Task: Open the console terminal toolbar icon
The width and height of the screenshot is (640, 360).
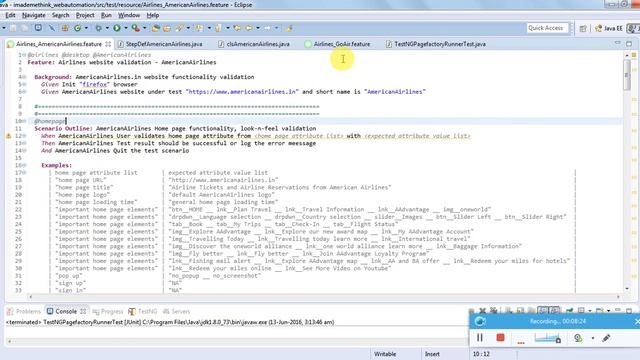Action: point(38,28)
